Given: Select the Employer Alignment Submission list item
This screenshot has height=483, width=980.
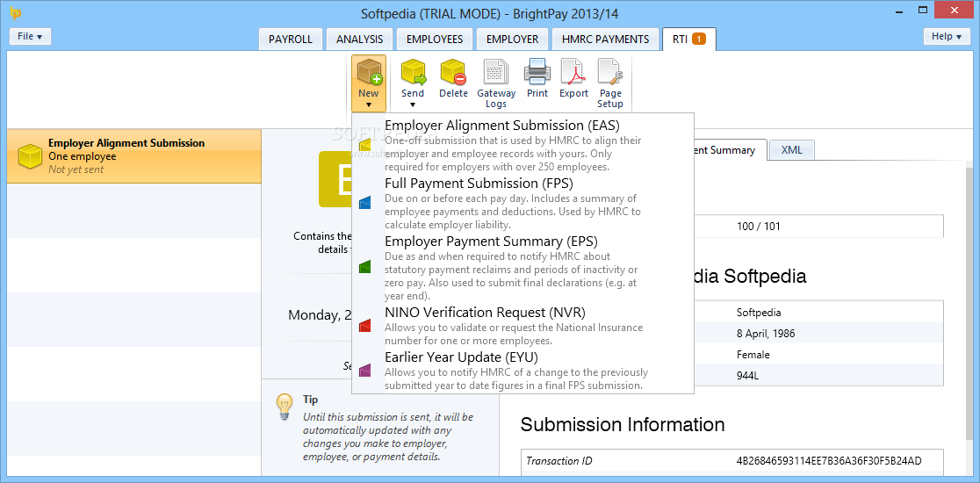Looking at the screenshot, I should [133, 156].
